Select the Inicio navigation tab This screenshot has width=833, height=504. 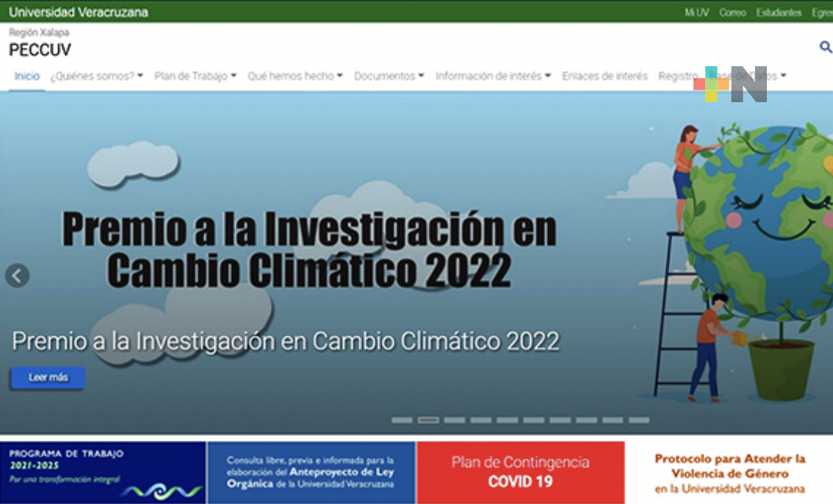tap(27, 76)
